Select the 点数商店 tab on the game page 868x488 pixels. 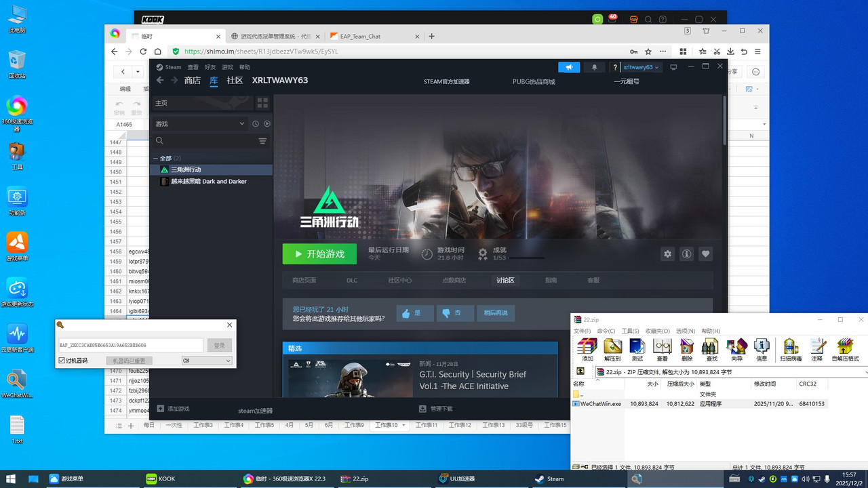click(454, 280)
